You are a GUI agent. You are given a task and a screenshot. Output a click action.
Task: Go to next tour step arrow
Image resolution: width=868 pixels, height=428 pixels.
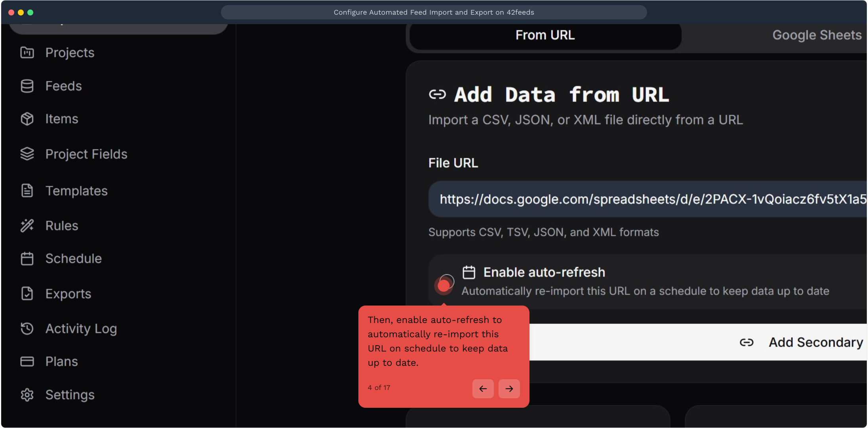[509, 389]
